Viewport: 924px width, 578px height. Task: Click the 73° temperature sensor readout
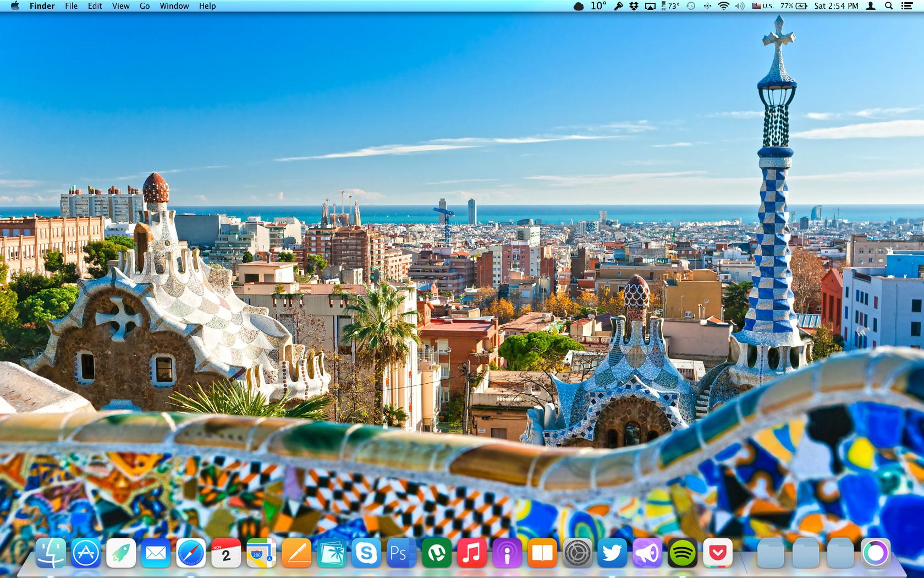click(671, 6)
